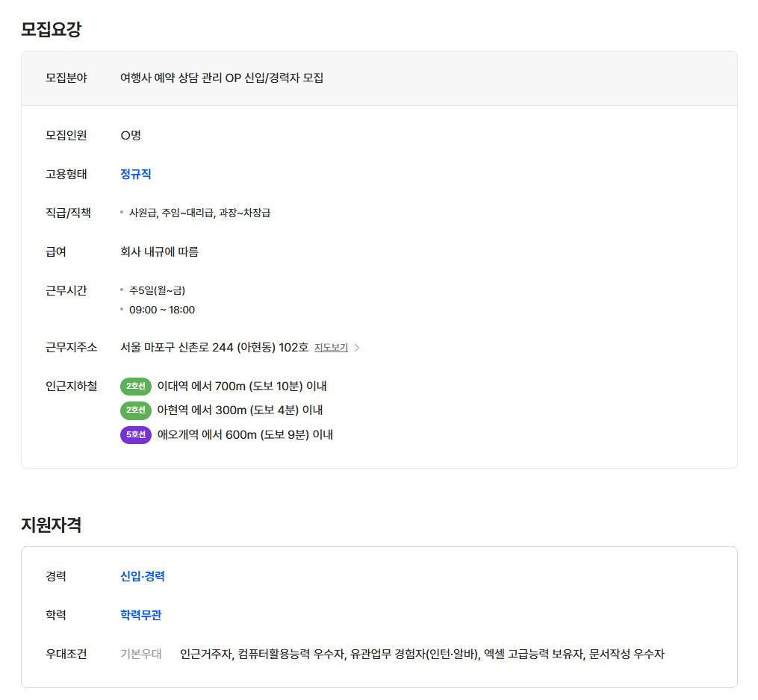The height and width of the screenshot is (700, 758).
Task: Click the 회사 내규에 따름 salary text
Action: click(159, 251)
